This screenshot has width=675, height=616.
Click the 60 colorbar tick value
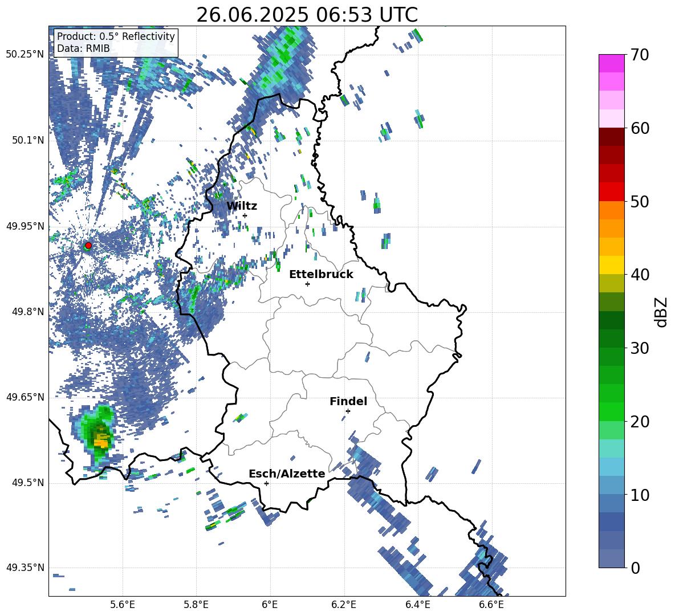(x=640, y=128)
